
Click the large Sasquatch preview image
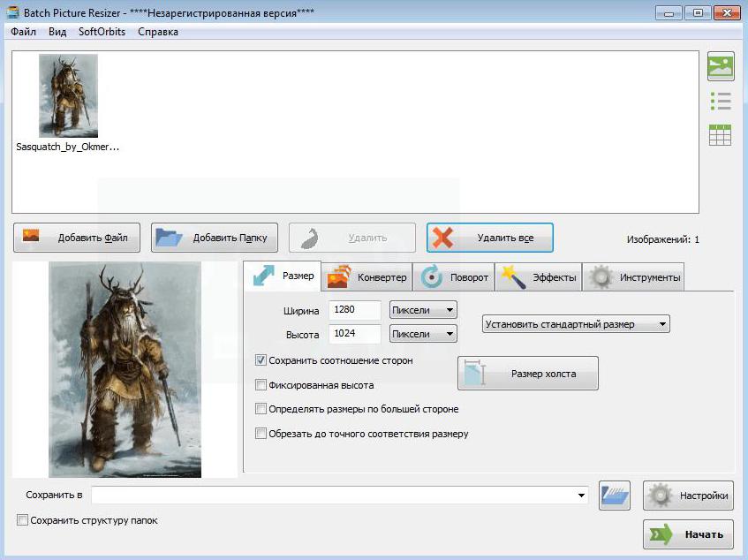point(125,370)
